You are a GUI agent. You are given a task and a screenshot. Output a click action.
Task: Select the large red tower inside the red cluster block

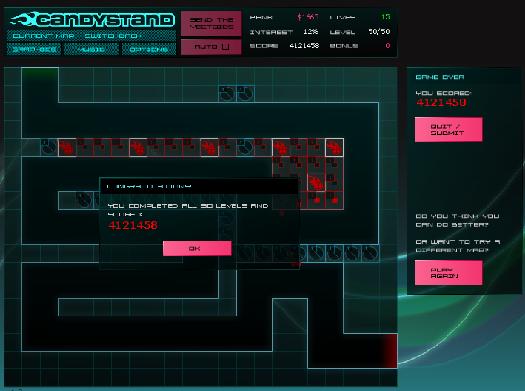coord(316,183)
